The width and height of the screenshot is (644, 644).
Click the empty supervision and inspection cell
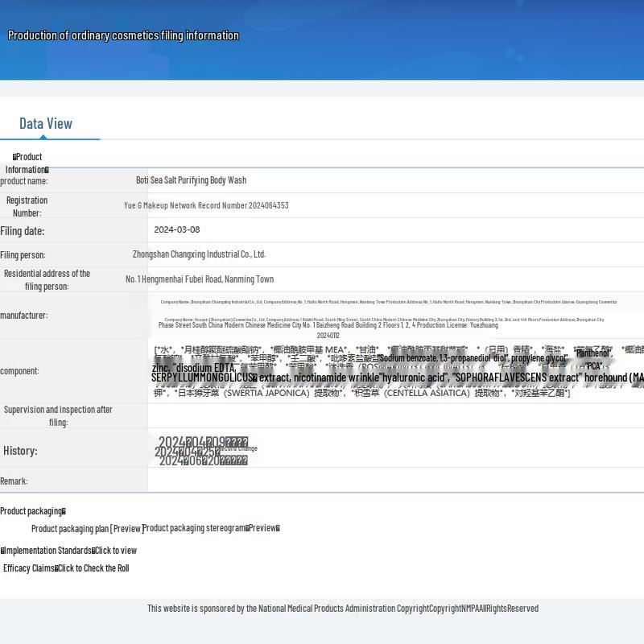tap(394, 415)
